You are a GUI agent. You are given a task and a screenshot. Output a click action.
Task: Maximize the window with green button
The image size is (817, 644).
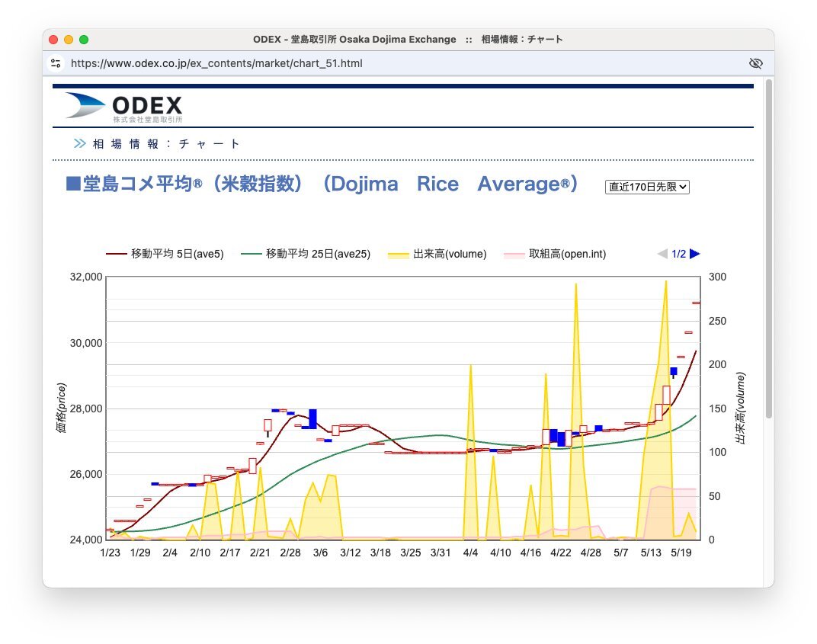84,40
